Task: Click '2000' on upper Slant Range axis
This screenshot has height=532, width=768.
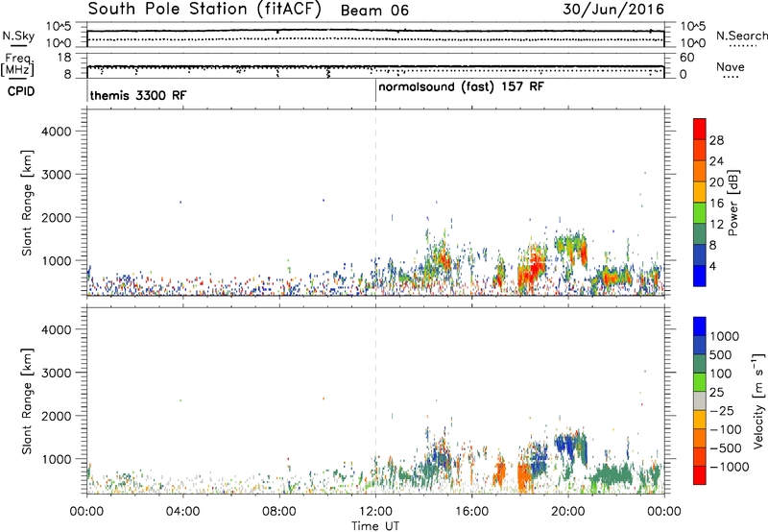Action: pyautogui.click(x=57, y=217)
